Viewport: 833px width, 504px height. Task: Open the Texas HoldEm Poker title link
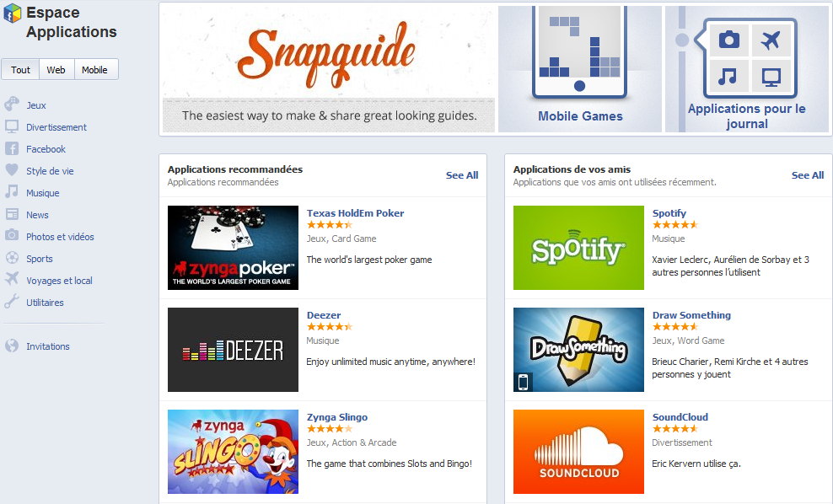(x=356, y=213)
